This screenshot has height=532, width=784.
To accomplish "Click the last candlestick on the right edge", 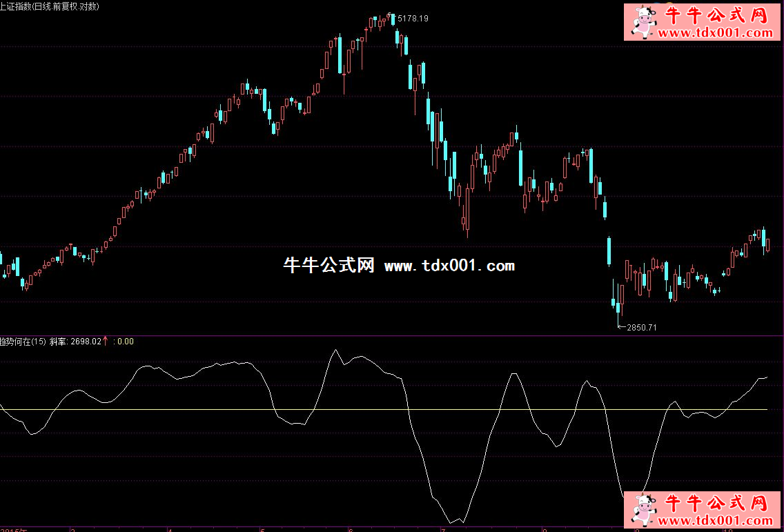I will (x=768, y=244).
